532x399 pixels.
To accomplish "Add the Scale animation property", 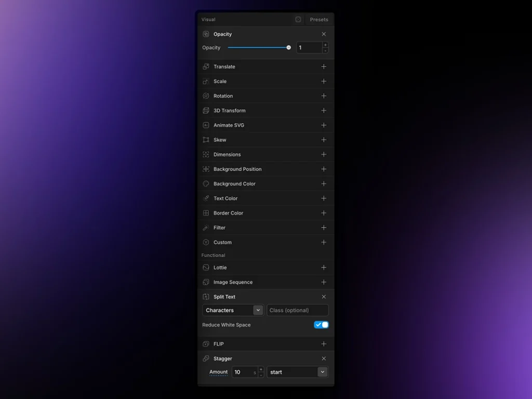I will click(324, 81).
